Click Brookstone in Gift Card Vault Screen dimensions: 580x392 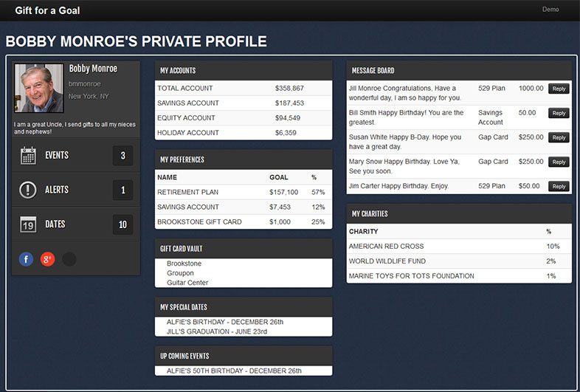[x=184, y=264]
